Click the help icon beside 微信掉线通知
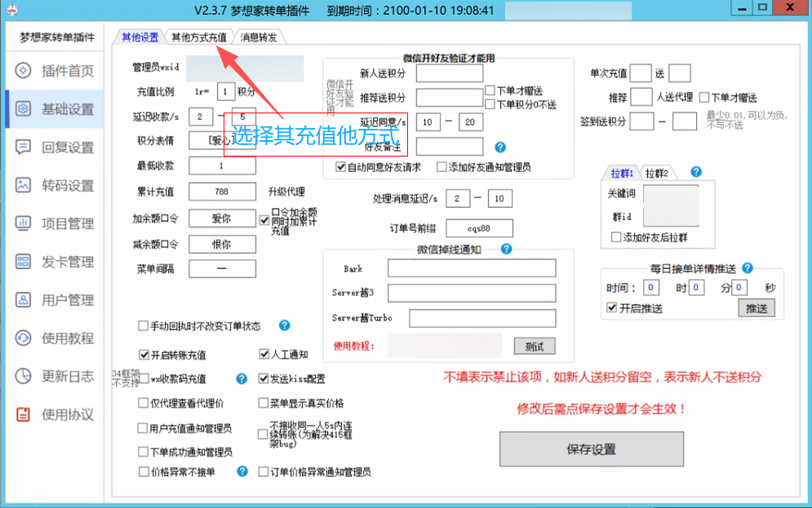The width and height of the screenshot is (812, 508). pos(506,250)
